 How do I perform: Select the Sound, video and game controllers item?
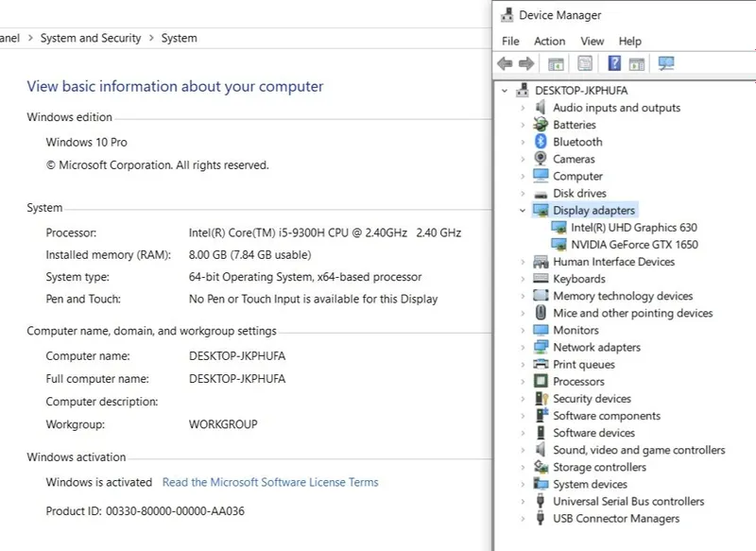[639, 450]
